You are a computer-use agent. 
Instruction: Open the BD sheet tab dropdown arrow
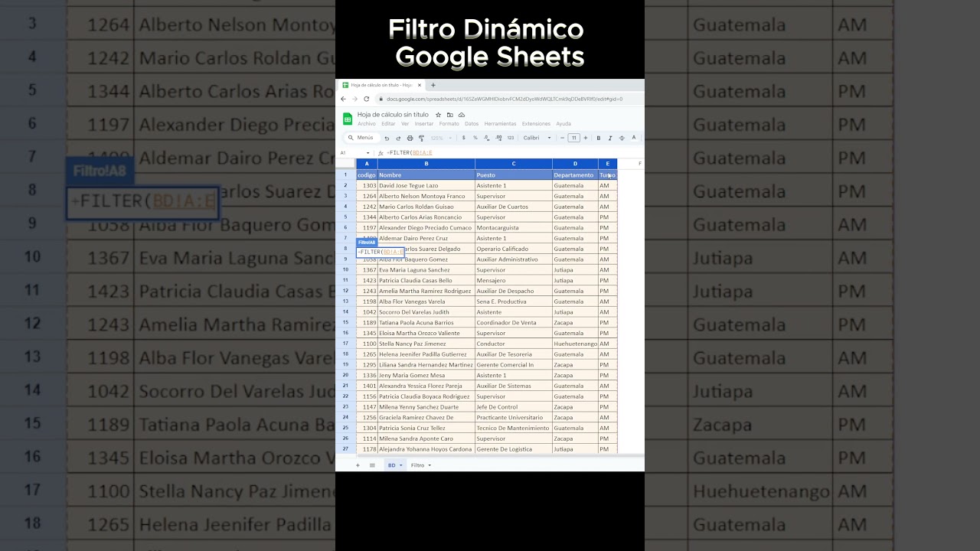[400, 465]
